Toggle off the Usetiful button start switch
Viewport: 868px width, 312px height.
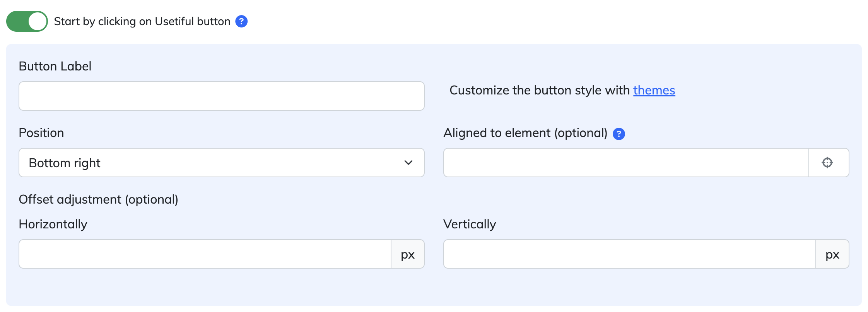[x=27, y=21]
